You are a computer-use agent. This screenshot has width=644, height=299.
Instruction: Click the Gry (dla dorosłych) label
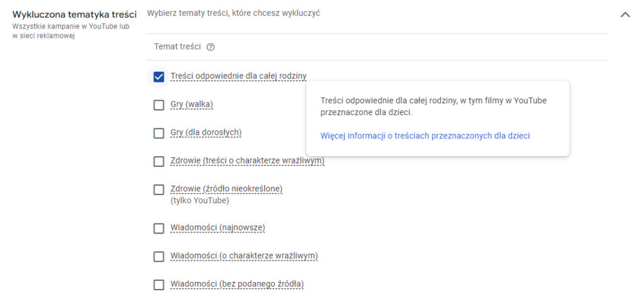click(206, 132)
